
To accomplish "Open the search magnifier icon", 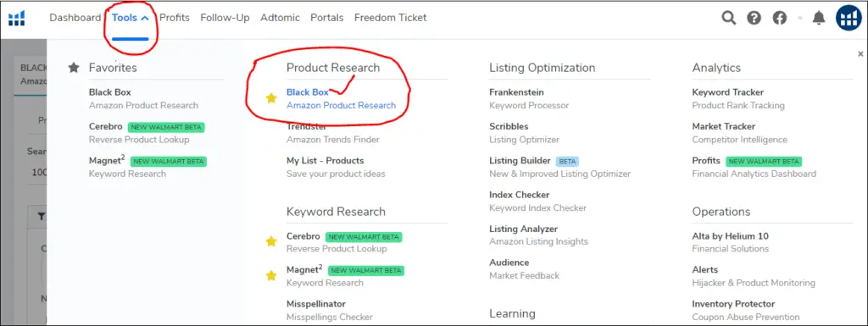I will point(728,18).
